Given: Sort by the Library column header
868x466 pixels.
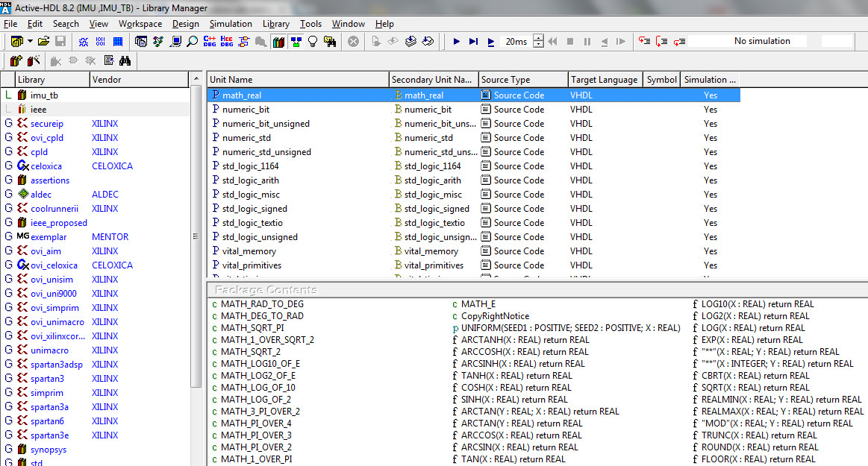Looking at the screenshot, I should (52, 80).
